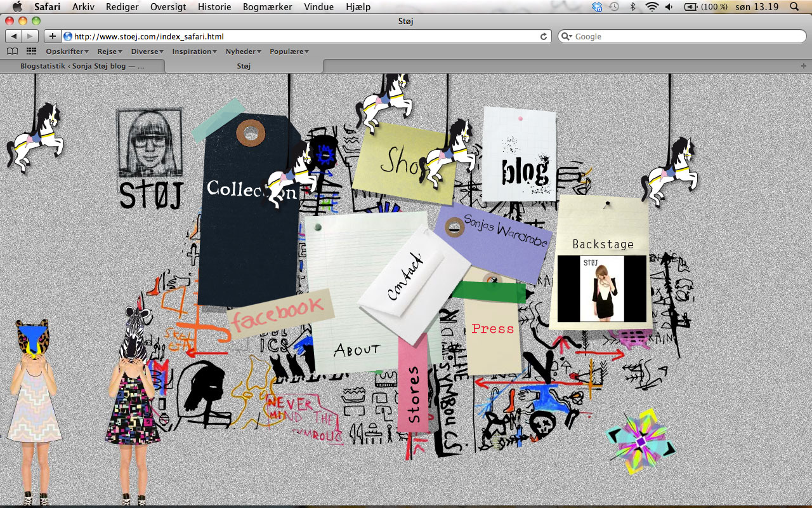Click the girl with leopard mask

(34, 411)
